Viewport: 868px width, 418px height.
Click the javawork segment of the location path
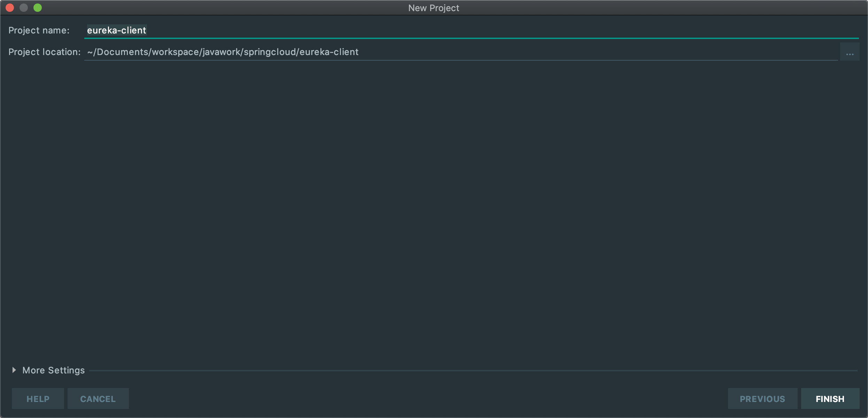222,52
